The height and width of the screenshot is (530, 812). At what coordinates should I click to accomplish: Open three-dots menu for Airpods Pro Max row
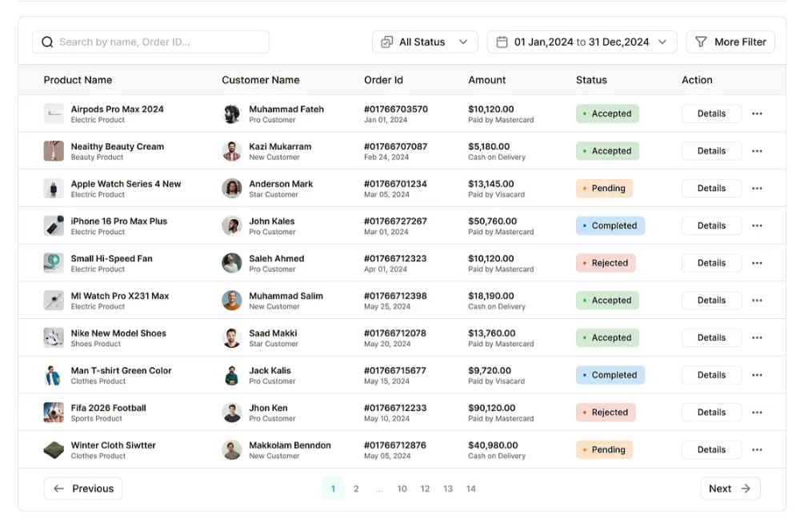pos(757,114)
